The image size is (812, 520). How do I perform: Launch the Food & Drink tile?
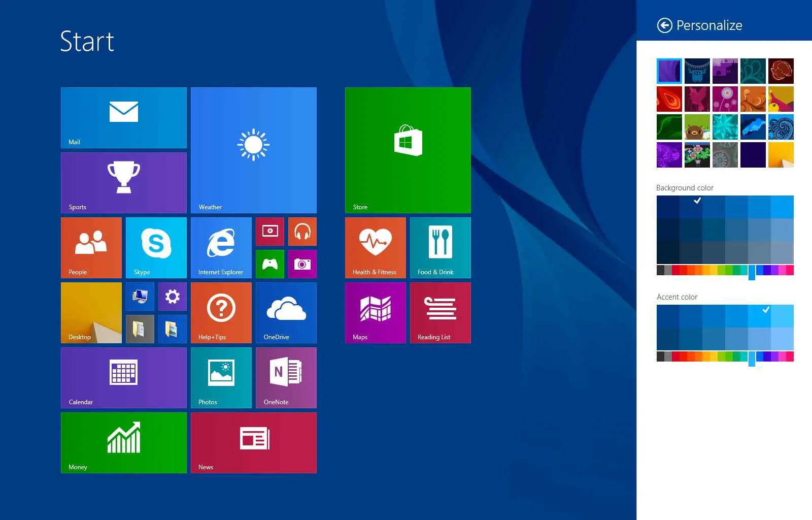click(441, 248)
